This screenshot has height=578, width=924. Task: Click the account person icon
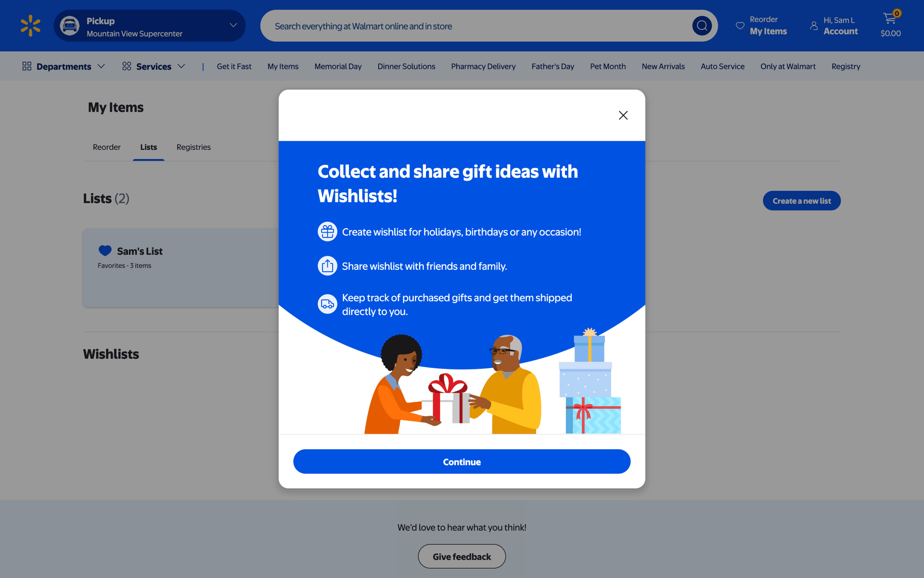pos(814,26)
